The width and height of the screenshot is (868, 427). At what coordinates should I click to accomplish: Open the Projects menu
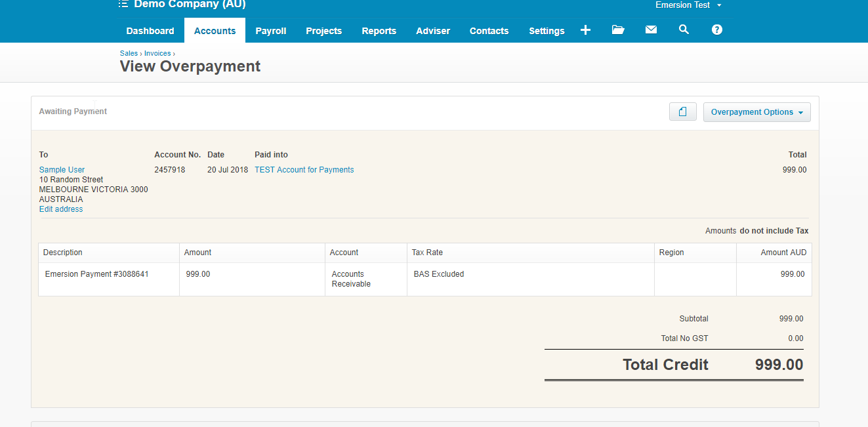click(323, 31)
